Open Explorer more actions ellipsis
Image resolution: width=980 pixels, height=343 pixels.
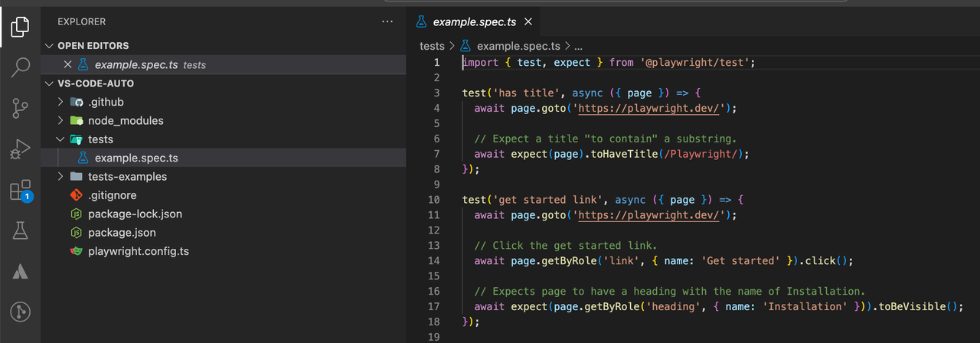(x=387, y=21)
